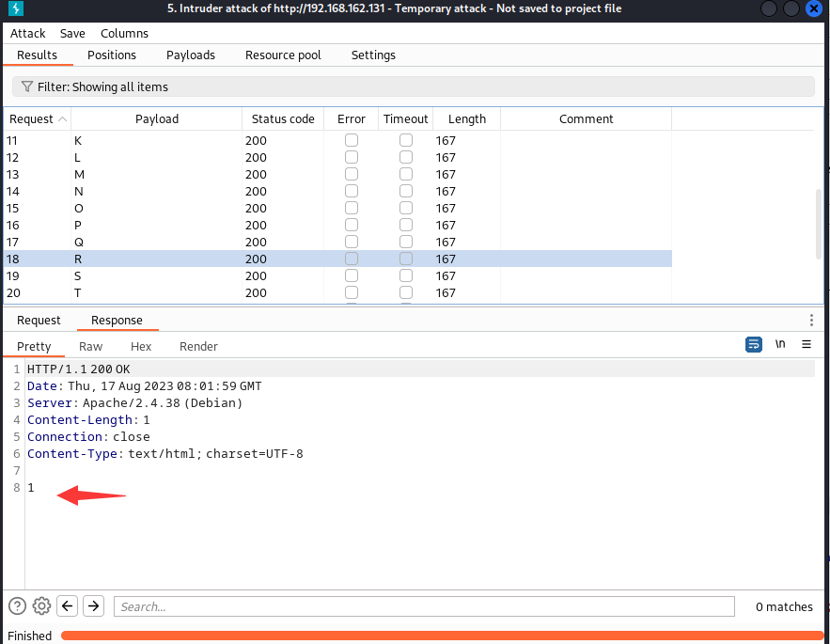Click the Burp Suite lightning logo icon

pos(14,9)
